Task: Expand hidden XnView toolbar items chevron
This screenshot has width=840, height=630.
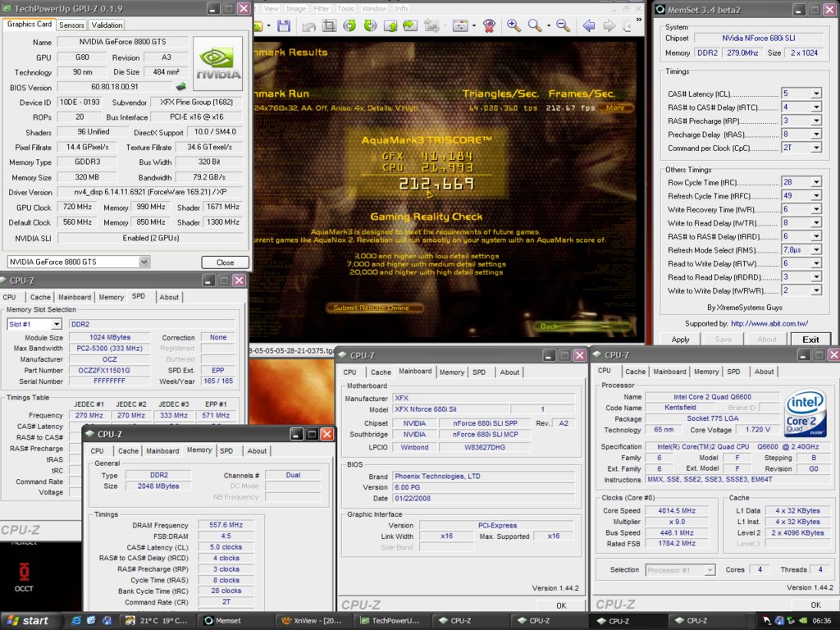Action: pyautogui.click(x=638, y=20)
